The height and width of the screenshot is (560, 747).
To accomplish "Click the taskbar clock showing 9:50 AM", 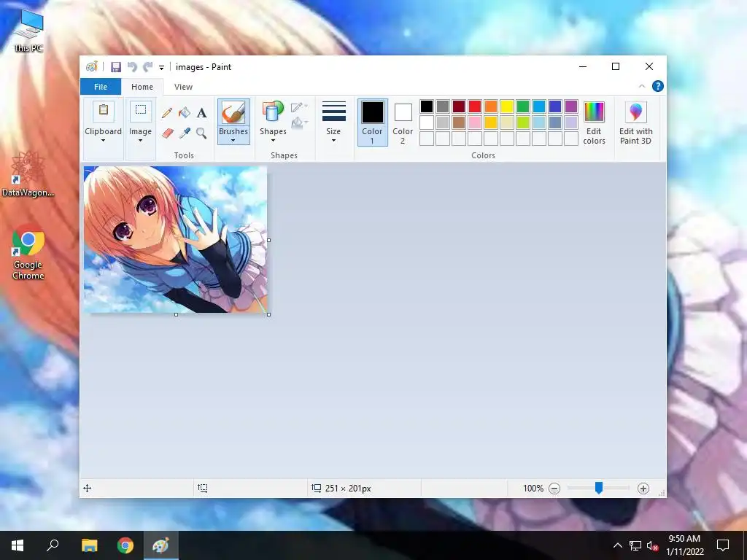I will coord(684,545).
